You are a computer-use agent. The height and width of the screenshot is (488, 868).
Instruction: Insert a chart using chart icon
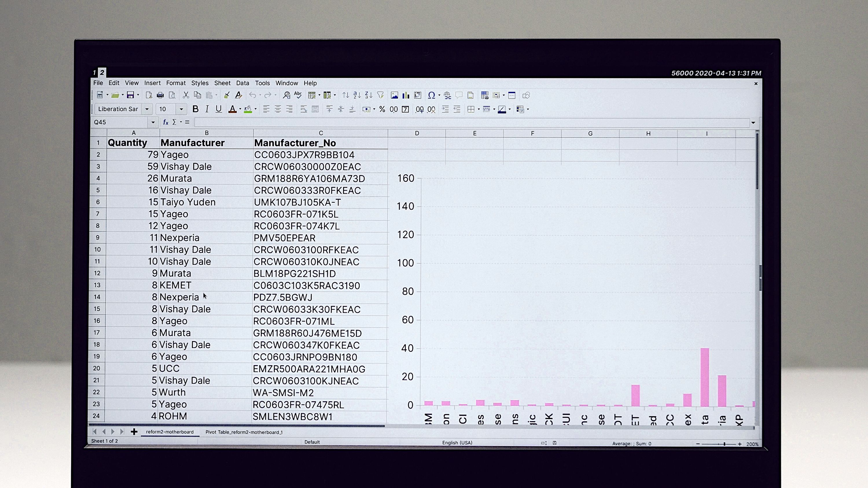click(406, 95)
